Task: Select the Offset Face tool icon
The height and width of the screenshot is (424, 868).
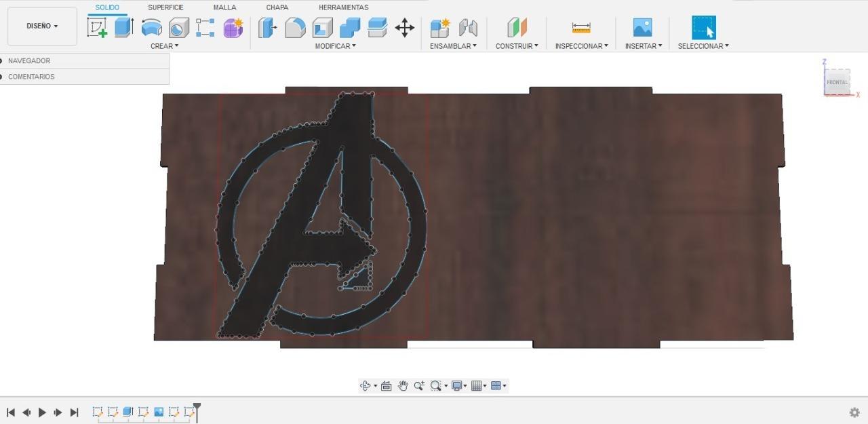Action: click(x=377, y=28)
